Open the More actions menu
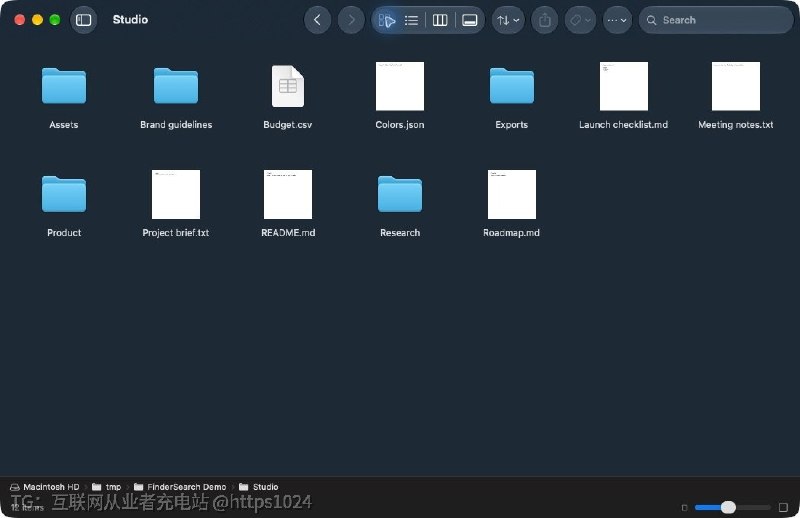This screenshot has height=518, width=800. coord(617,20)
